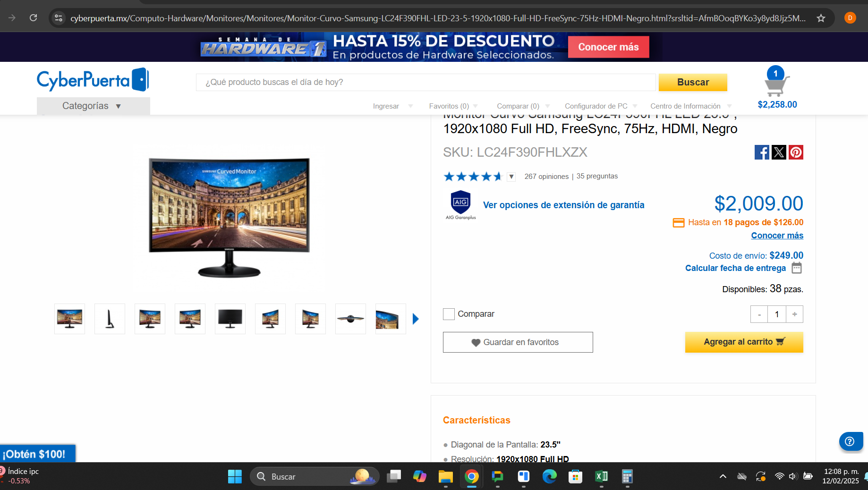
Task: Open volume control in system tray
Action: tap(793, 476)
